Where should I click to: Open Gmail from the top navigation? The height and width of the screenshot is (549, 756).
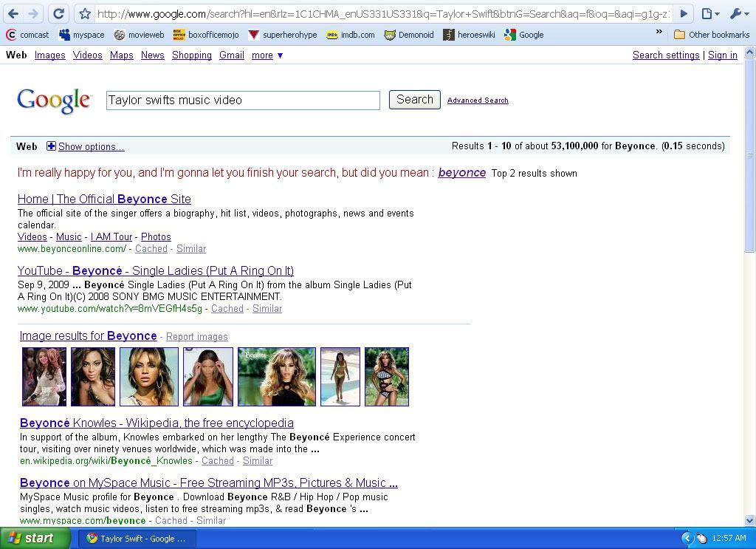tap(232, 55)
